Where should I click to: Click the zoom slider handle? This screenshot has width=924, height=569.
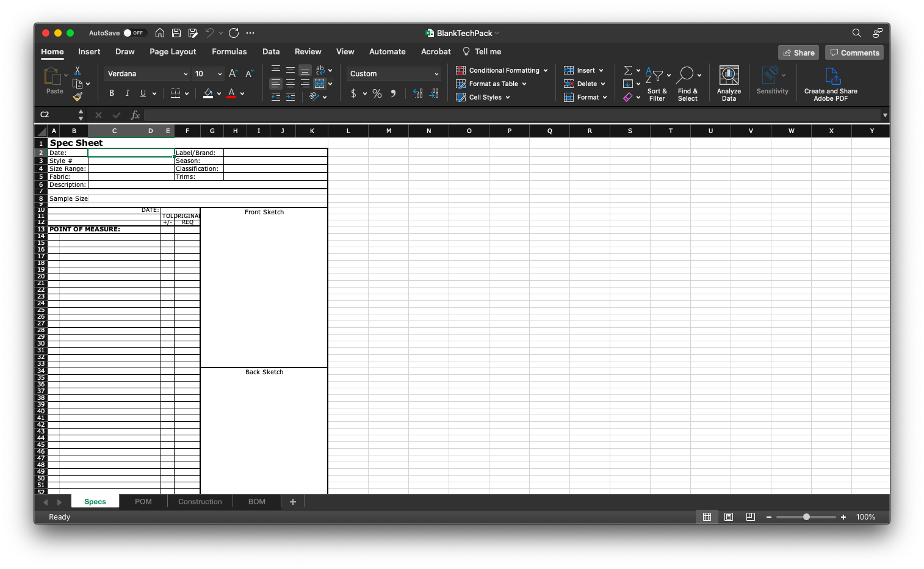click(x=806, y=517)
